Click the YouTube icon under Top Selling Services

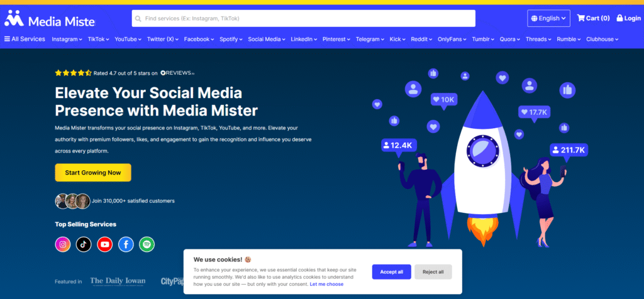pyautogui.click(x=105, y=244)
